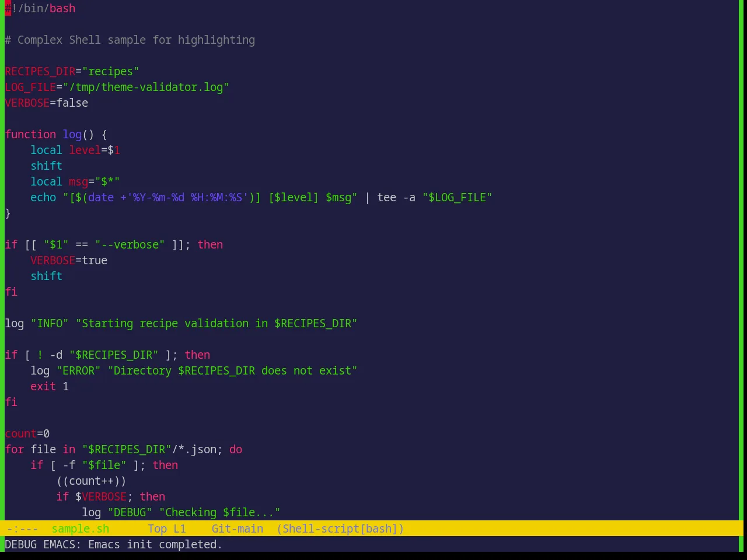The height and width of the screenshot is (560, 747).
Task: Click Git-main version control indicator
Action: point(238,528)
